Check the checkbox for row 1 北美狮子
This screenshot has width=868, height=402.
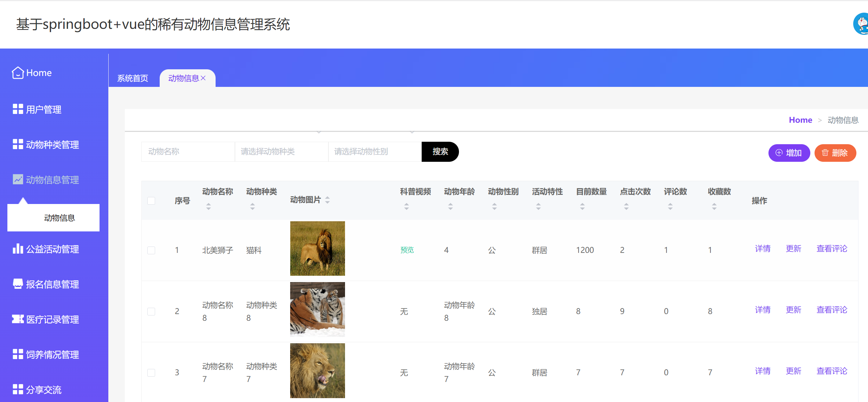(x=151, y=250)
